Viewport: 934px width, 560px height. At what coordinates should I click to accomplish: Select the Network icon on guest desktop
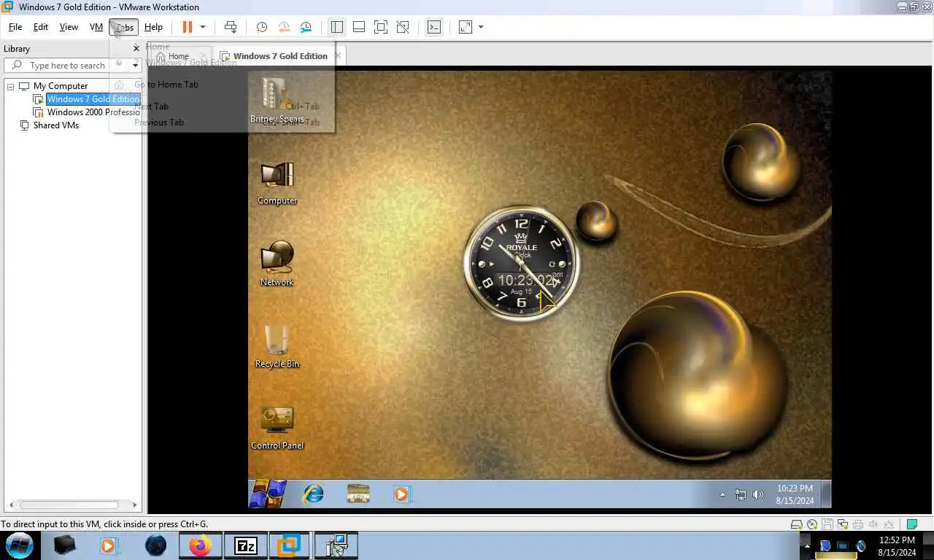coord(277,264)
